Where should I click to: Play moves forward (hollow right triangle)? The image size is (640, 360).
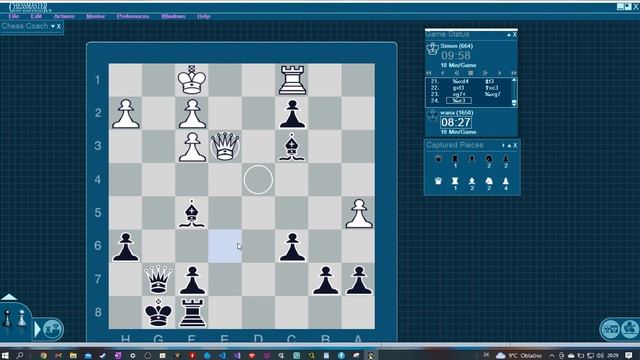485,73
